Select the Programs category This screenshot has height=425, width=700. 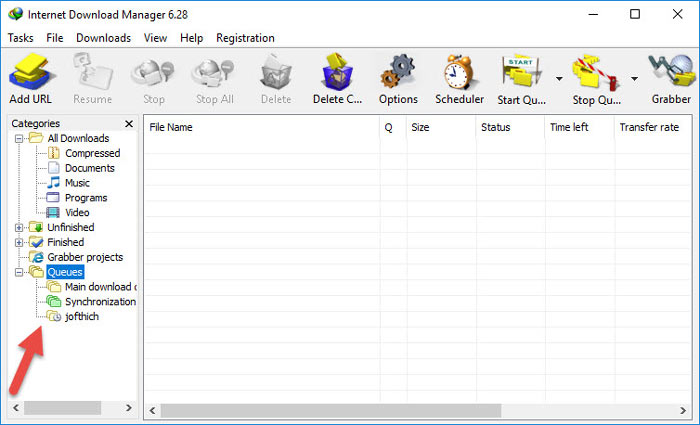pos(86,198)
